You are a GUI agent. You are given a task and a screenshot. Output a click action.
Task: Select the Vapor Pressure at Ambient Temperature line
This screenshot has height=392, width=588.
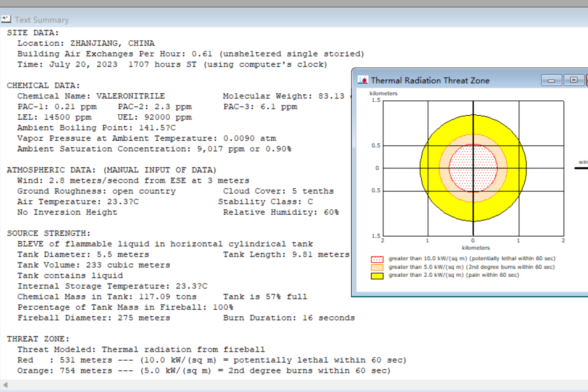(x=147, y=138)
